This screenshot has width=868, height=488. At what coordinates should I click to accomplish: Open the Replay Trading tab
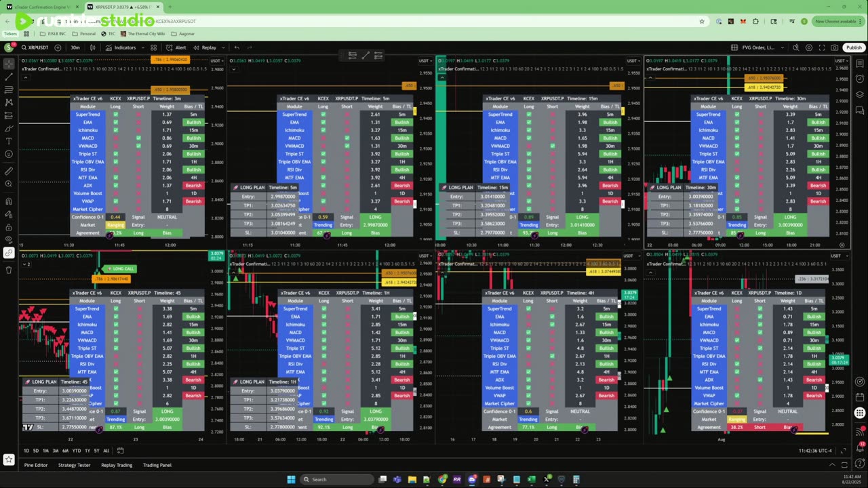click(117, 465)
